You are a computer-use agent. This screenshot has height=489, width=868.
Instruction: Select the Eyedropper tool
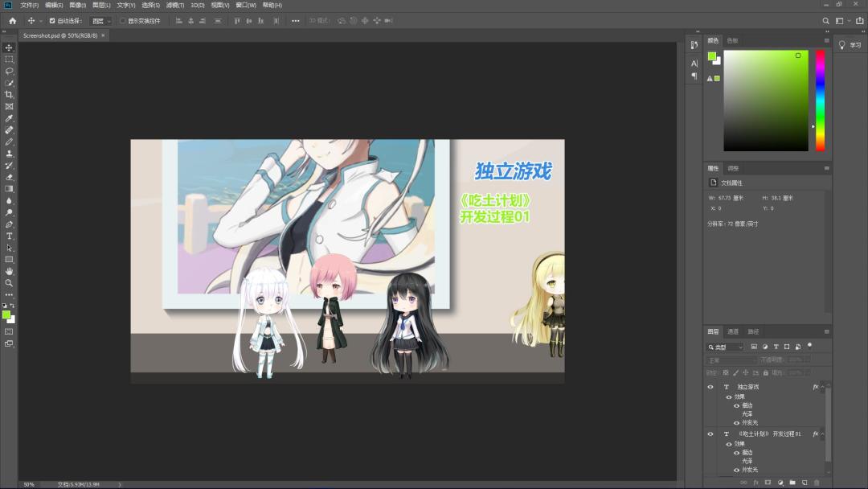pos(9,118)
